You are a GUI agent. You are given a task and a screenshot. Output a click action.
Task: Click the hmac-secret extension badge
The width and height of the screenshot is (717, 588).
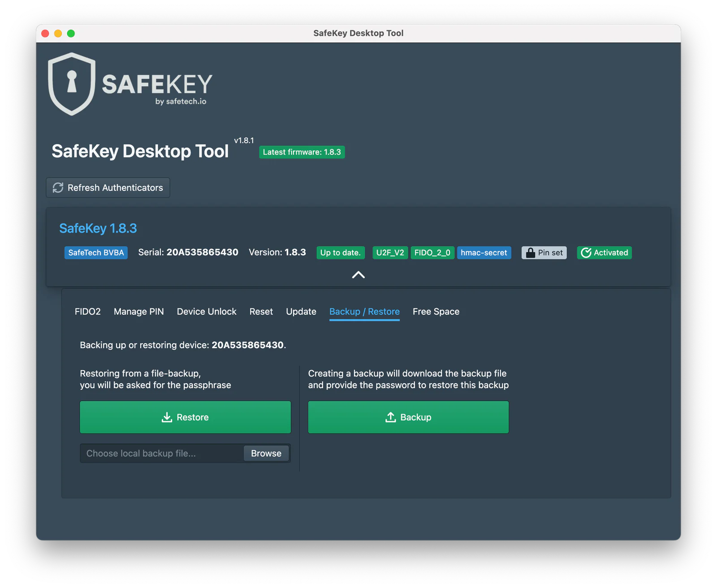[x=484, y=253]
